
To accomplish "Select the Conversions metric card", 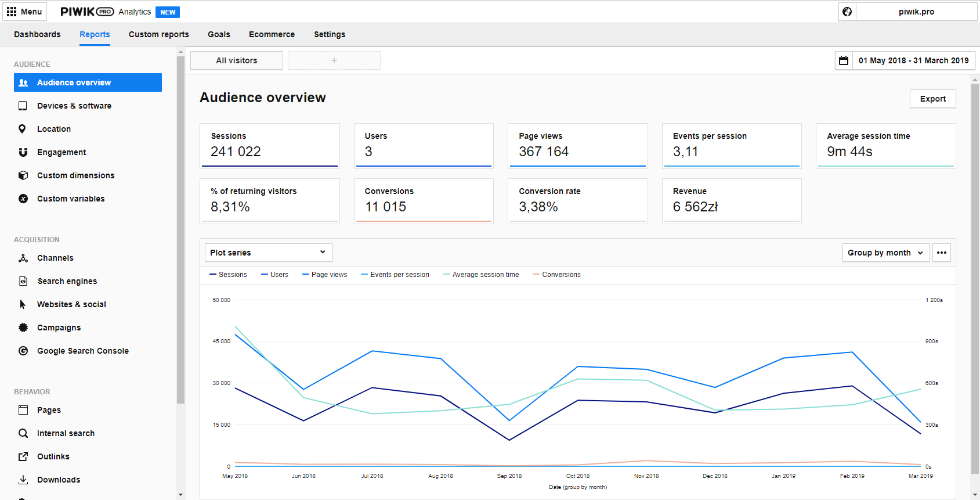I will click(423, 200).
